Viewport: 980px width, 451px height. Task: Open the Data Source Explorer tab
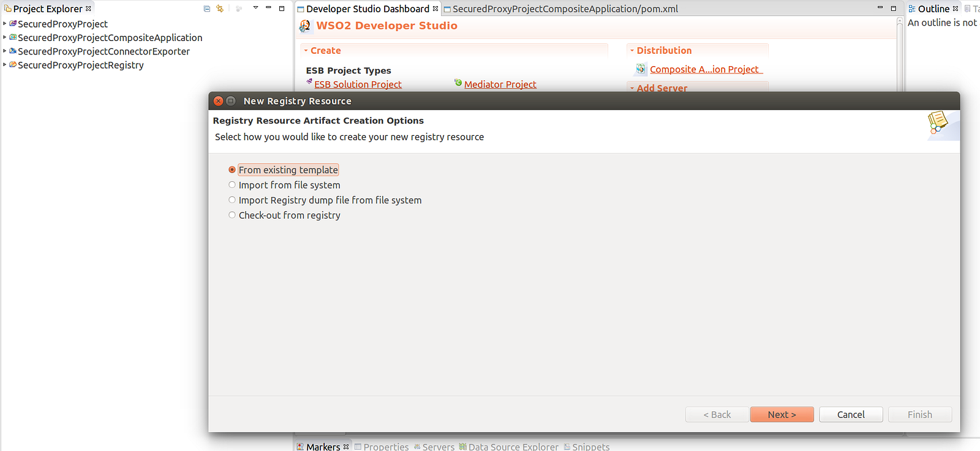508,447
